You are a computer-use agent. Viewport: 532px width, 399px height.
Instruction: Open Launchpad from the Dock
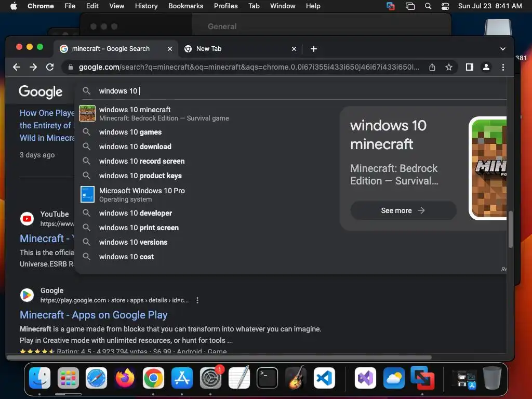click(68, 378)
